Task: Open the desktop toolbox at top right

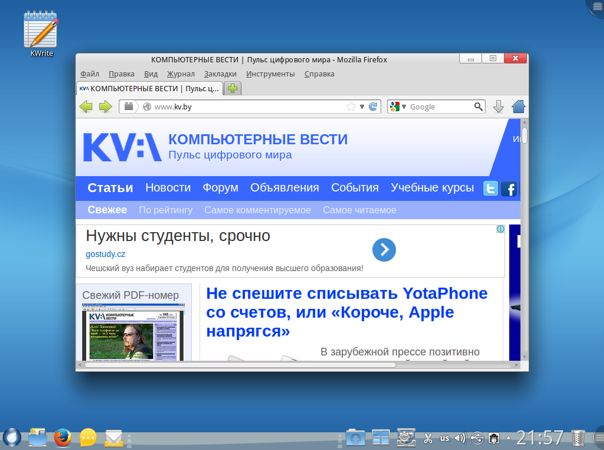Action: click(596, 7)
